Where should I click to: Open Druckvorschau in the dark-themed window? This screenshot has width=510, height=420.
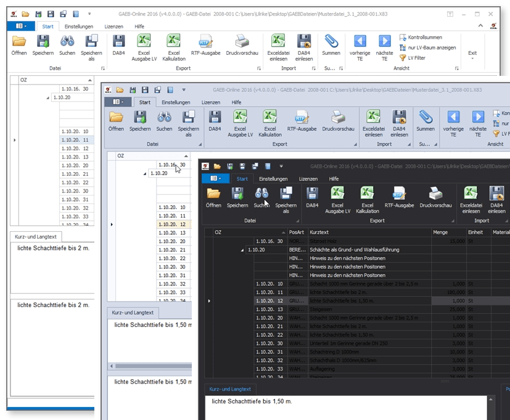[x=435, y=193]
